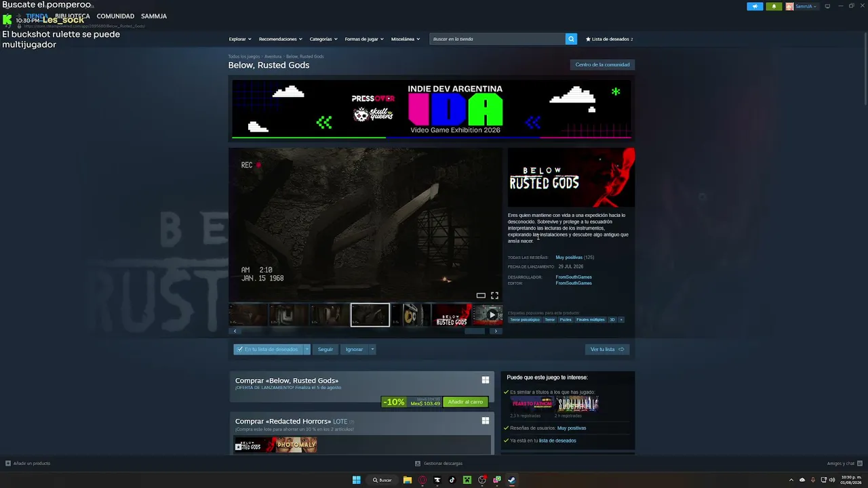
Task: Click the Ver tu lista button
Action: click(607, 350)
